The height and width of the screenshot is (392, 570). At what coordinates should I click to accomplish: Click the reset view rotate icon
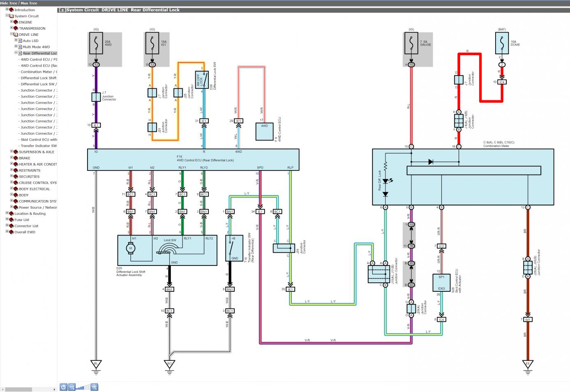pyautogui.click(x=63, y=387)
